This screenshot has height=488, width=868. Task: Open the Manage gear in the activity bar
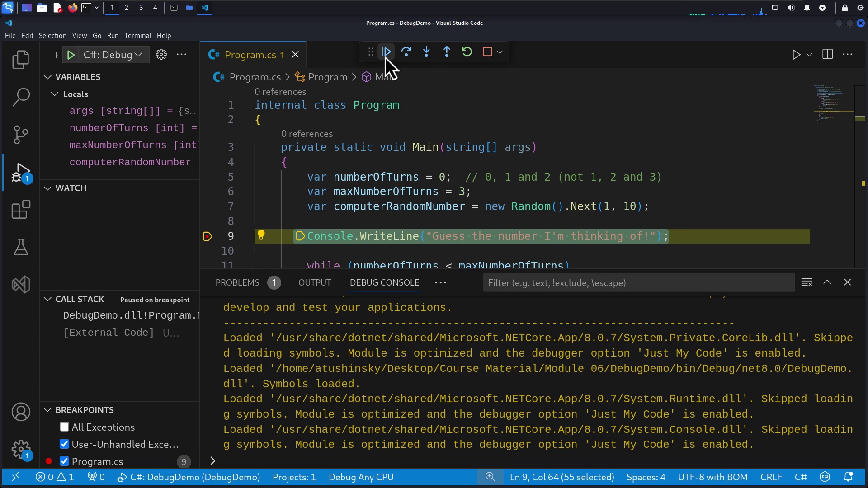point(21,450)
